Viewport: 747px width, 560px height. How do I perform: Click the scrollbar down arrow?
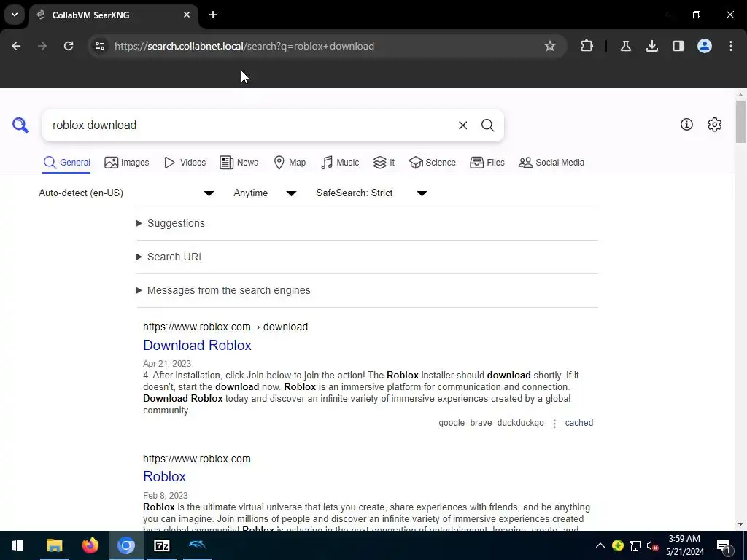740,524
